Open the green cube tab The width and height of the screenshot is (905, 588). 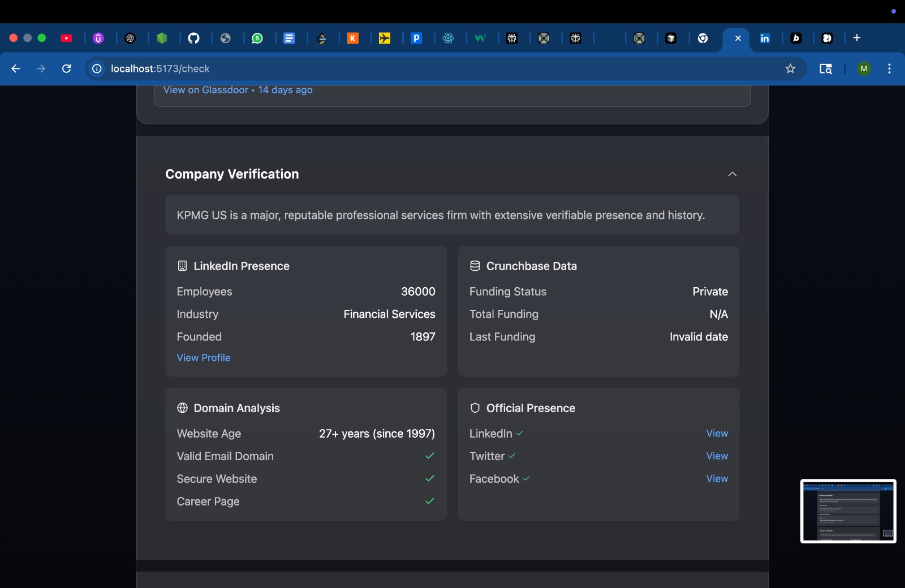(162, 38)
